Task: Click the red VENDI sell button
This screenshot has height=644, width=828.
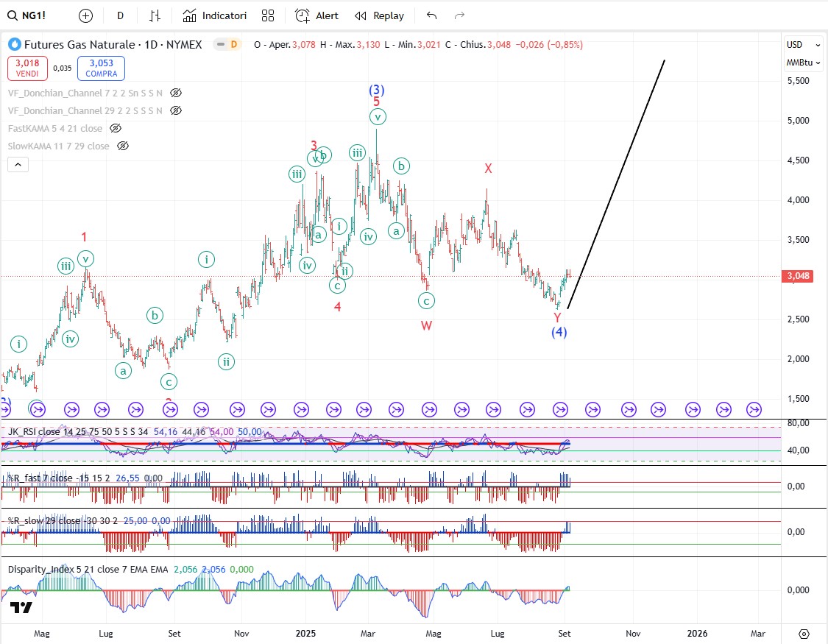Action: coord(28,68)
